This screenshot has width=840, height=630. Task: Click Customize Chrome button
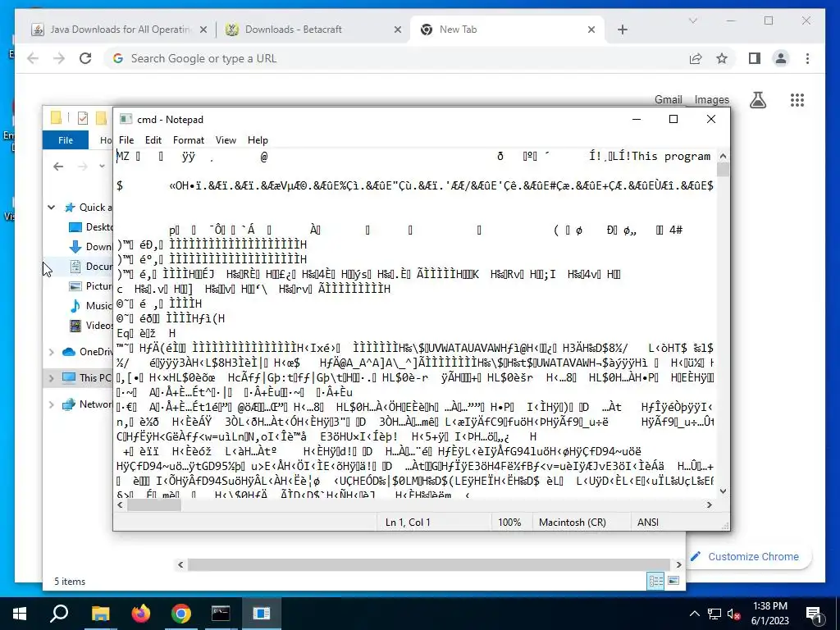pyautogui.click(x=746, y=557)
